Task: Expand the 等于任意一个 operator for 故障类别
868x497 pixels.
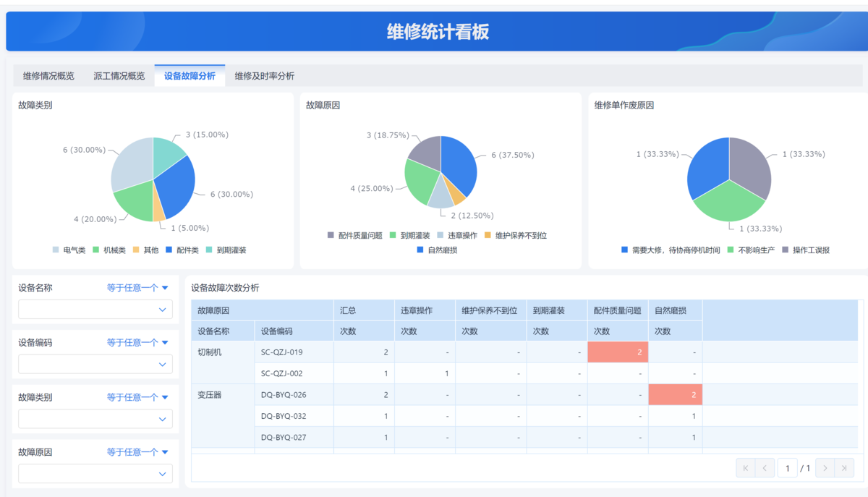Action: click(x=137, y=397)
